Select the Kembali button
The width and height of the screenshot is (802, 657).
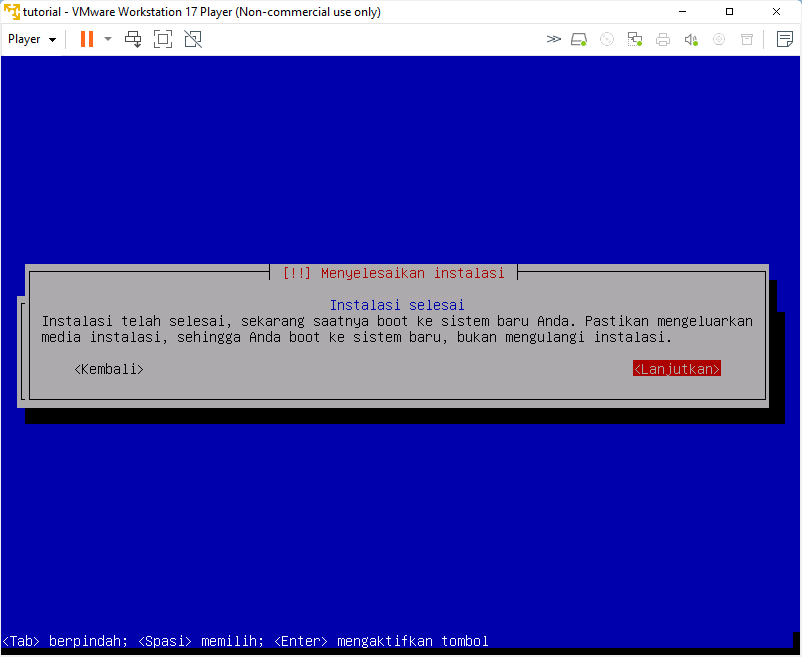pos(109,370)
